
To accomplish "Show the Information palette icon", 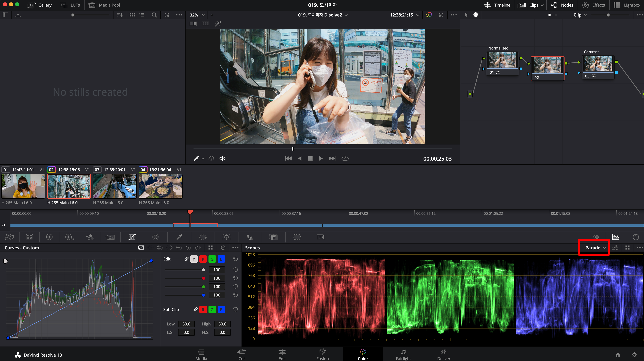I will [636, 237].
